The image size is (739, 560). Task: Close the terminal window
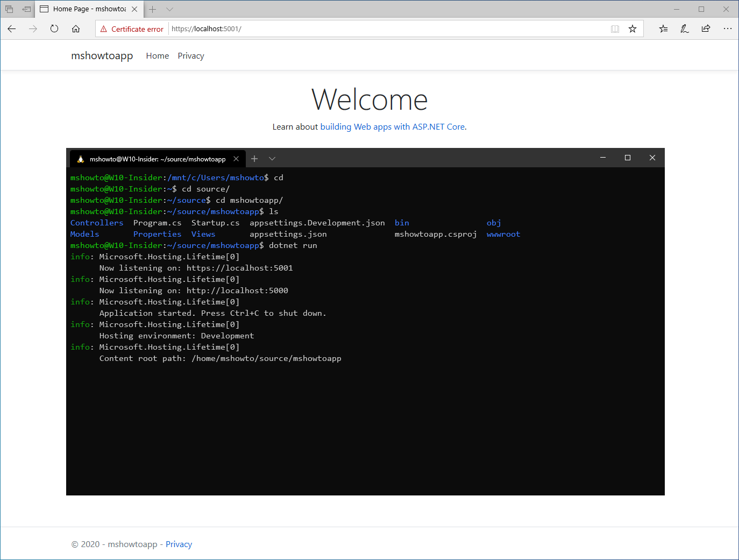tap(652, 158)
